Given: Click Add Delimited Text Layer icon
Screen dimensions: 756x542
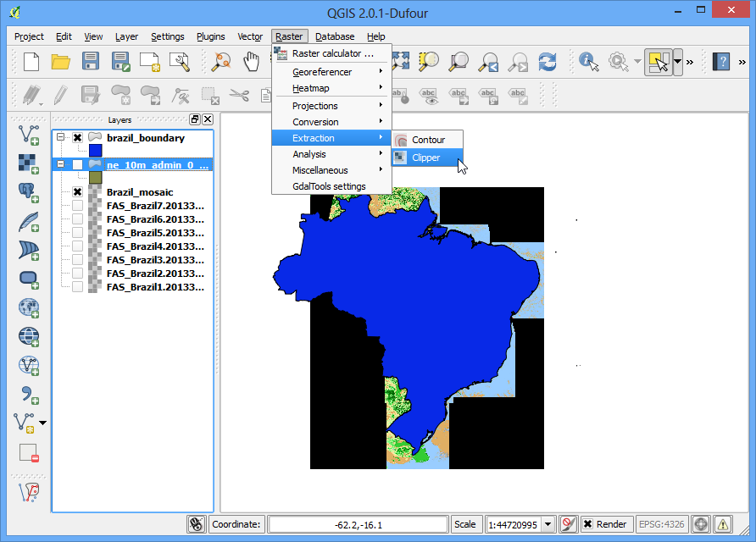Looking at the screenshot, I should pyautogui.click(x=29, y=395).
